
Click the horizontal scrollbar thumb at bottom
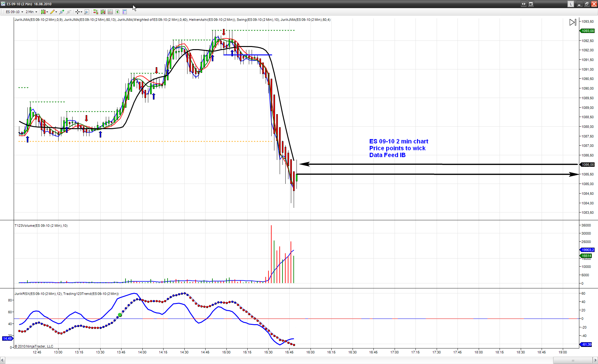pyautogui.click(x=572, y=360)
